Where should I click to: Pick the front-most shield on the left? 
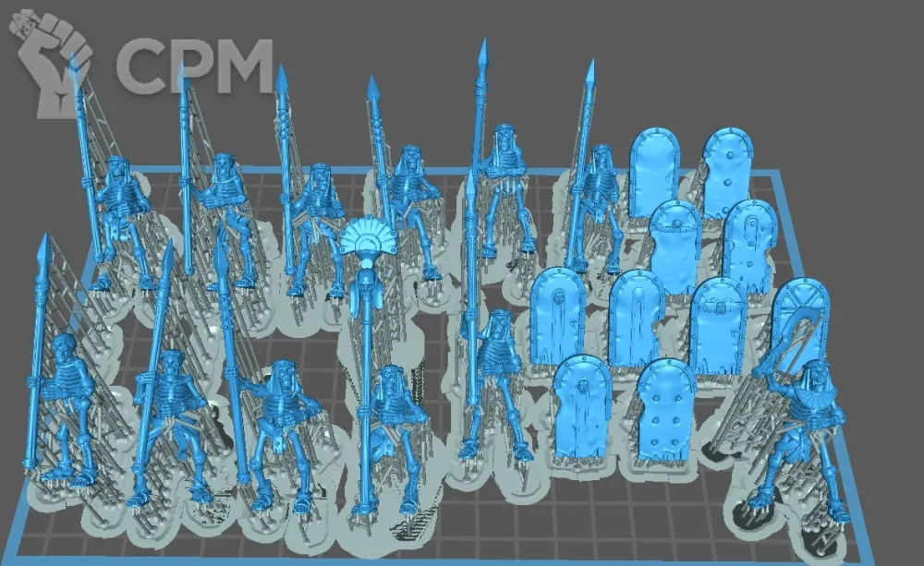pyautogui.click(x=583, y=406)
